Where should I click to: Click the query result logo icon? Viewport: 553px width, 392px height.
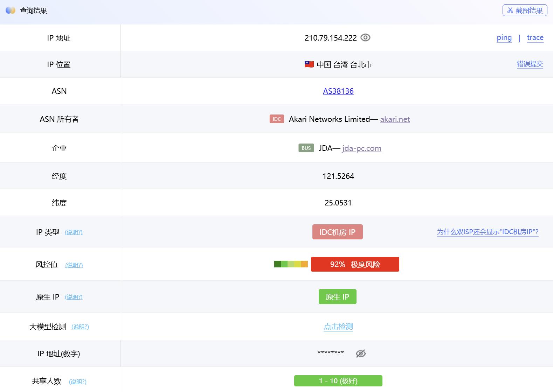(11, 10)
